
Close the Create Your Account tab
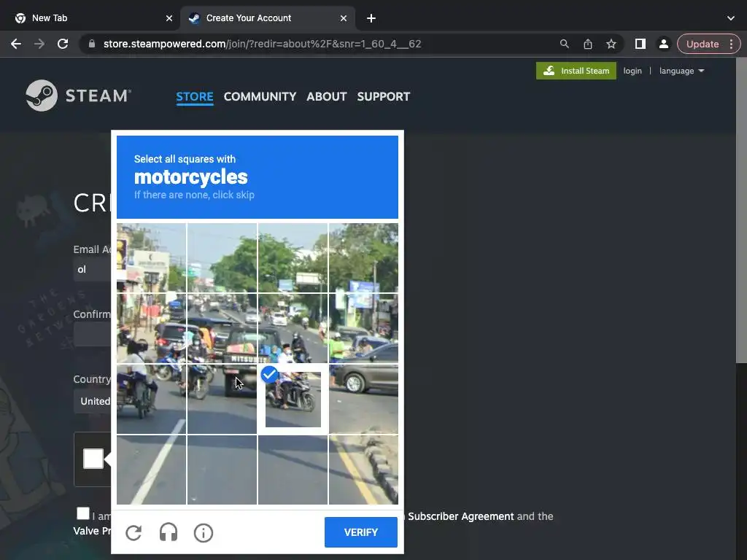[344, 18]
